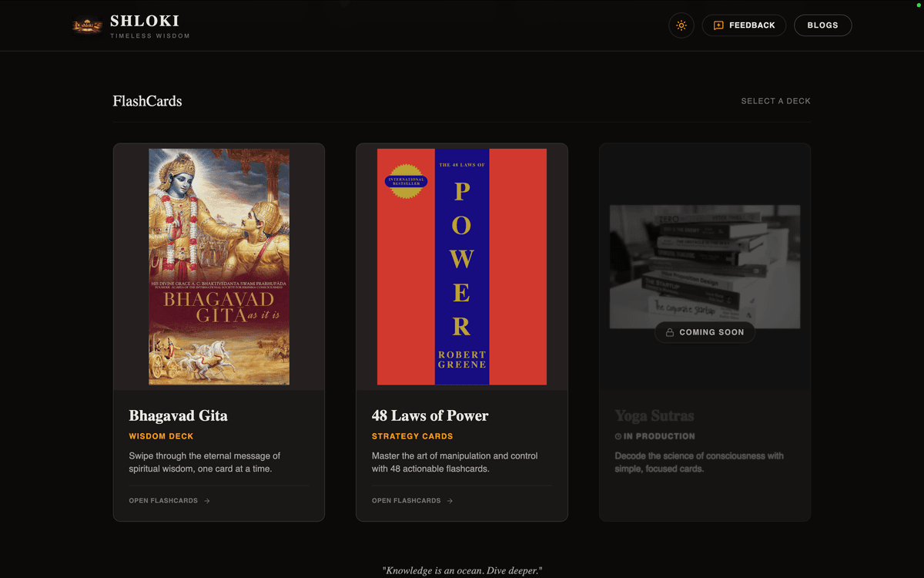This screenshot has height=578, width=924.
Task: Click Open Flashcards under 48 Laws of Power
Action: point(407,501)
